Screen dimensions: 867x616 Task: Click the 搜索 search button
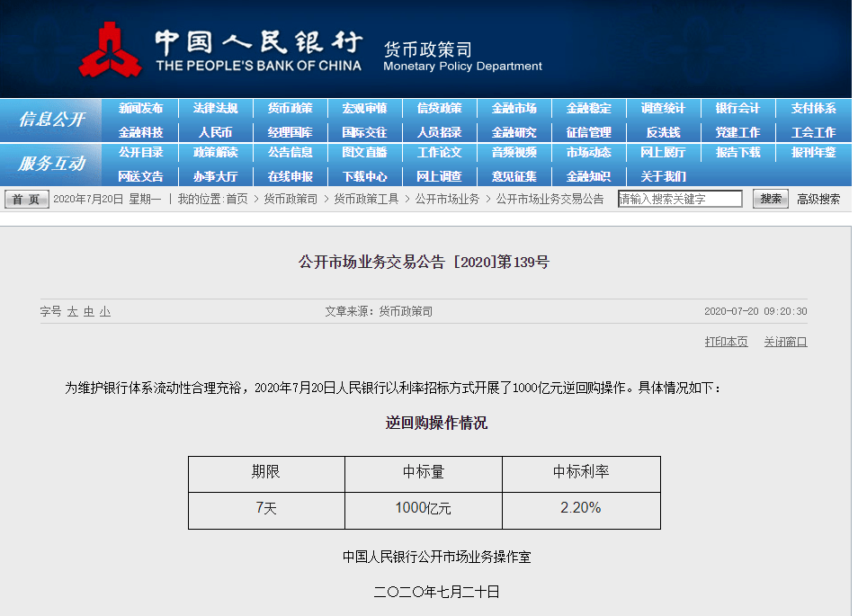point(769,200)
